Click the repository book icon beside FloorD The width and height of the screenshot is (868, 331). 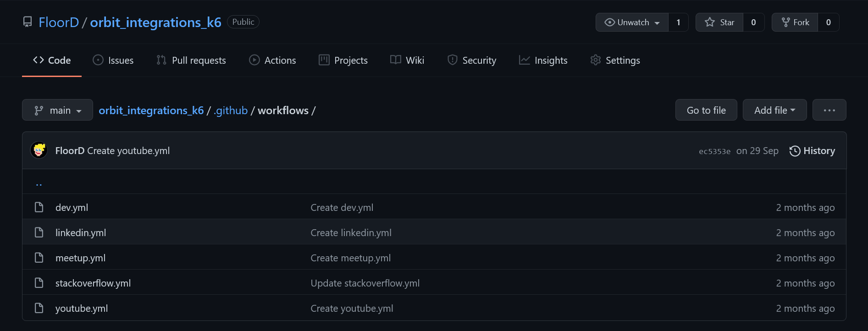(x=28, y=22)
